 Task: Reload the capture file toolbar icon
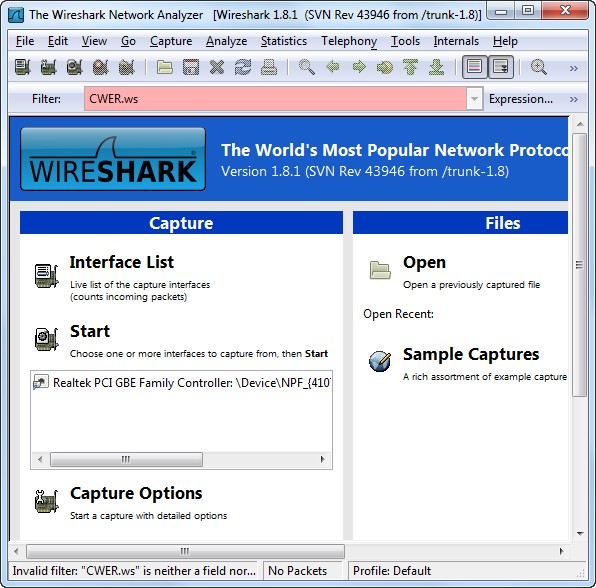[x=243, y=67]
